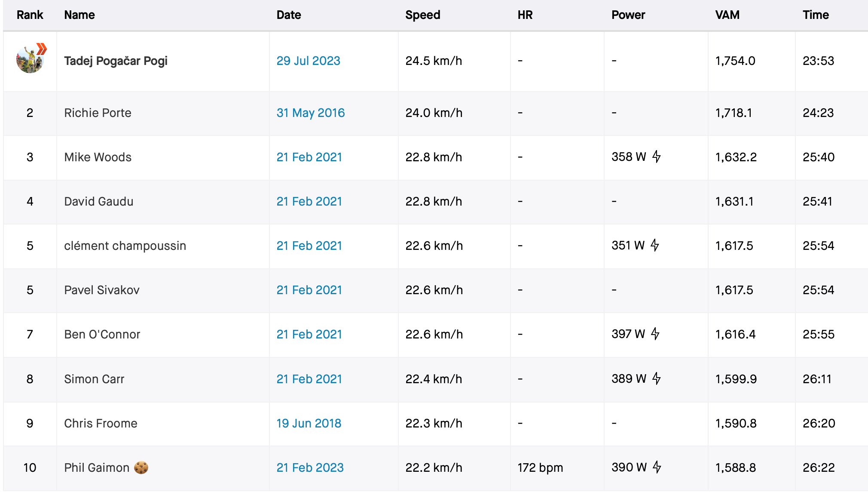Image resolution: width=868 pixels, height=492 pixels.
Task: Click bolt icon next to Simon Carr's 389 W
Action: pos(656,378)
